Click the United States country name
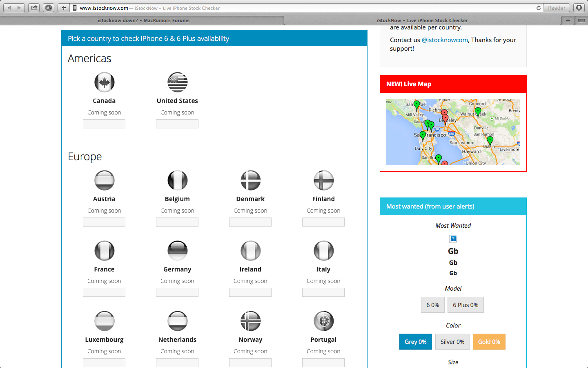The width and height of the screenshot is (588, 368). point(177,101)
